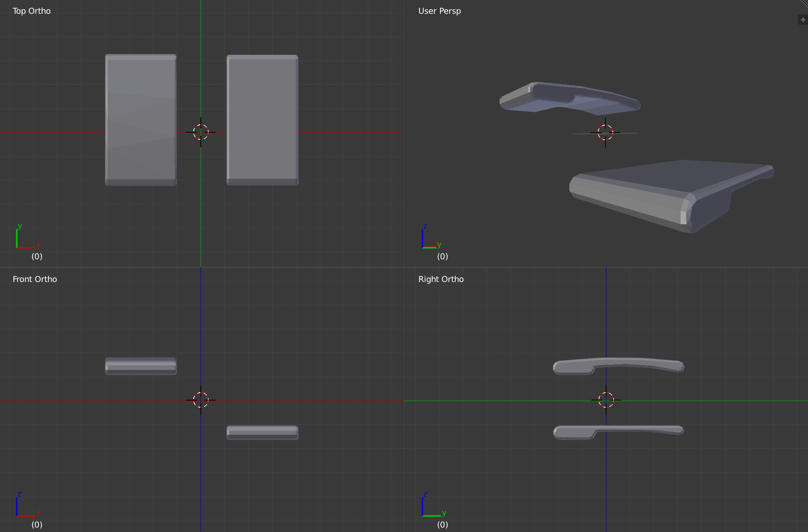
Task: Expand the properties panel plus tab
Action: [803, 20]
